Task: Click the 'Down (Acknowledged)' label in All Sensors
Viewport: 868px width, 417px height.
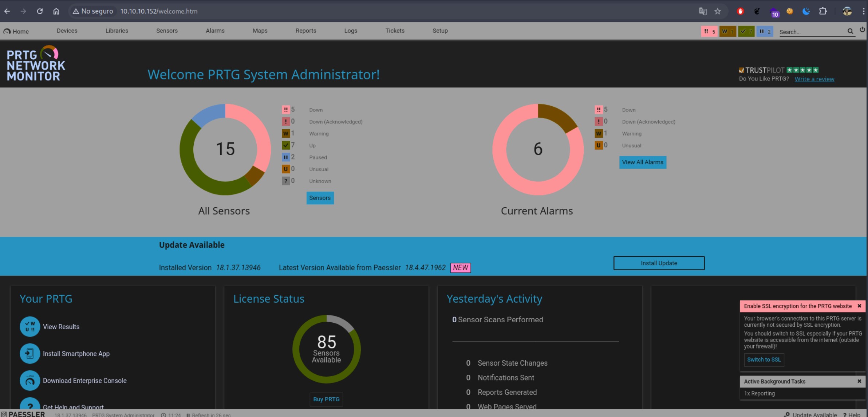Action: pyautogui.click(x=336, y=122)
